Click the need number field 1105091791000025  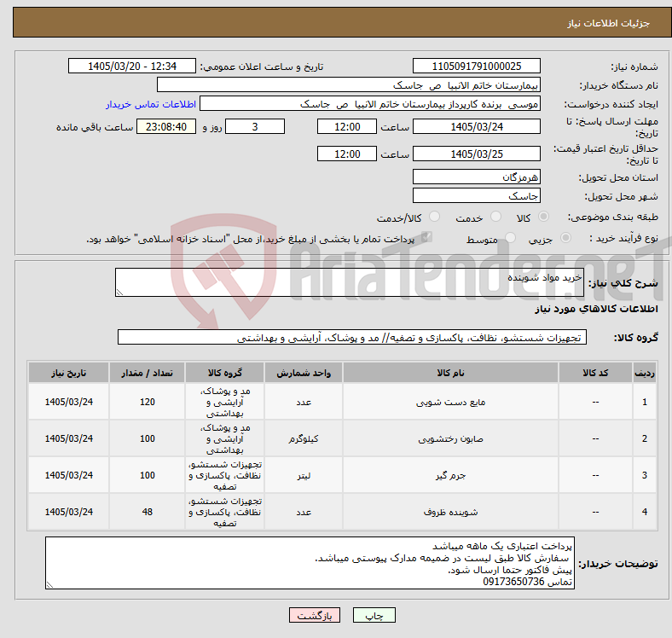coord(476,66)
